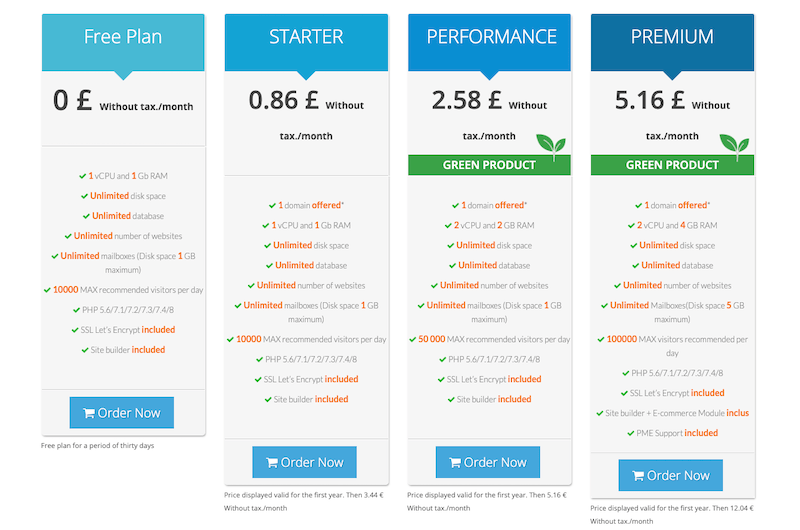The image size is (800, 530).
Task: Click the green leaf icon on PERFORMANCE
Action: [x=551, y=146]
